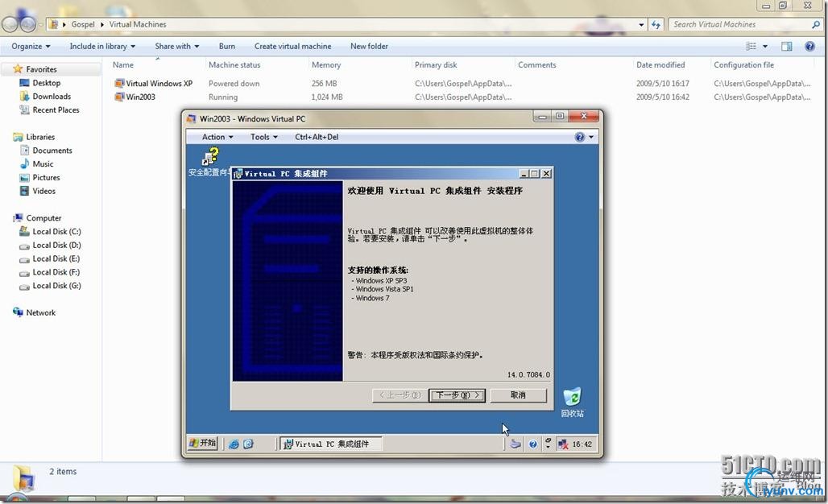828x504 pixels.
Task: Sort by the Memory column header
Action: click(326, 65)
